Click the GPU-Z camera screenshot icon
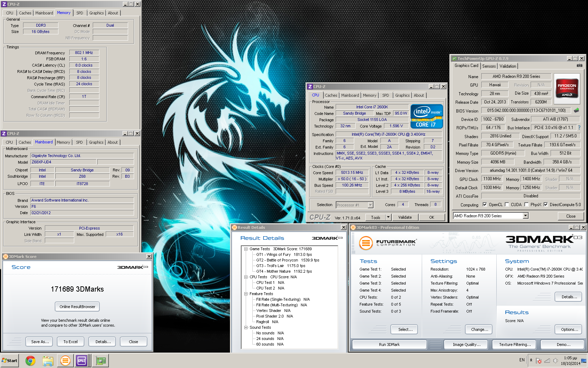This screenshot has height=368, width=588. pyautogui.click(x=580, y=66)
